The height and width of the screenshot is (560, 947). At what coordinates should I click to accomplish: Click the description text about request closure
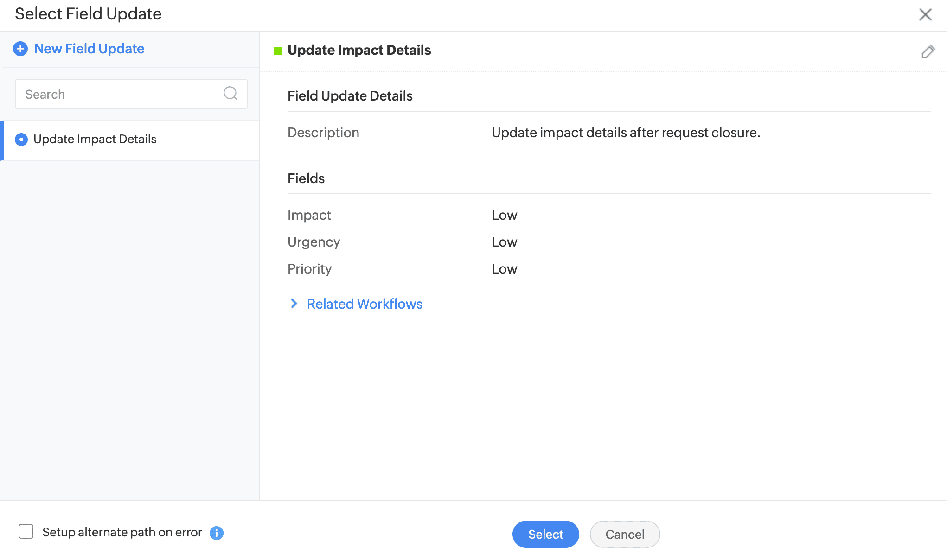pyautogui.click(x=626, y=133)
